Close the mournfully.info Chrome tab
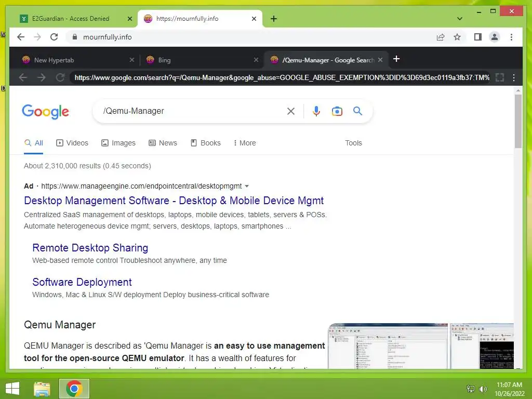The width and height of the screenshot is (532, 399). click(x=254, y=19)
